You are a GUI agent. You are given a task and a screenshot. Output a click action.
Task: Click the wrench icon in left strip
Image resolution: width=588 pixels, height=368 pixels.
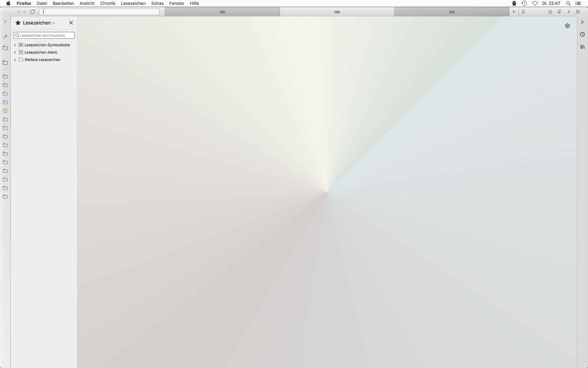pyautogui.click(x=5, y=37)
